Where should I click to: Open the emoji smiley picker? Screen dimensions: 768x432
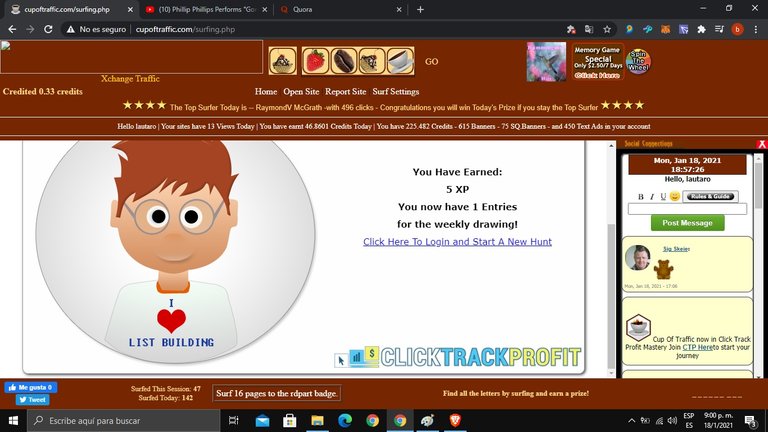[x=674, y=196]
